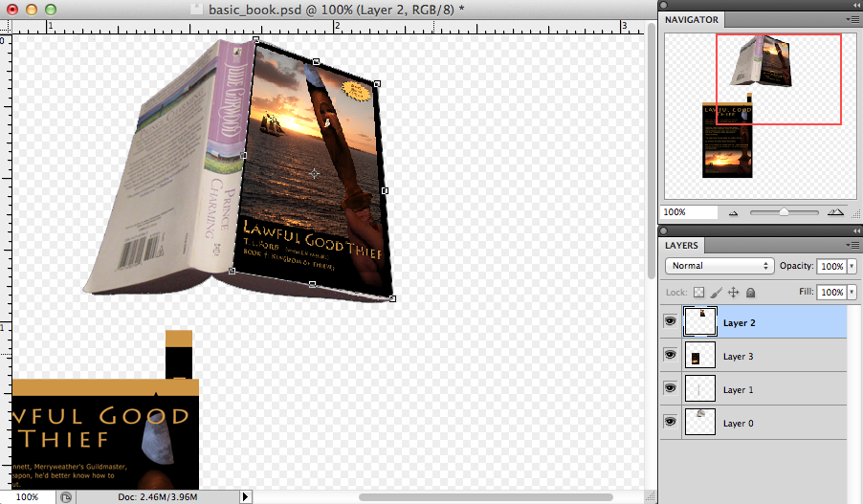
Task: Open the Fill slider dropdown arrow
Action: coord(852,292)
